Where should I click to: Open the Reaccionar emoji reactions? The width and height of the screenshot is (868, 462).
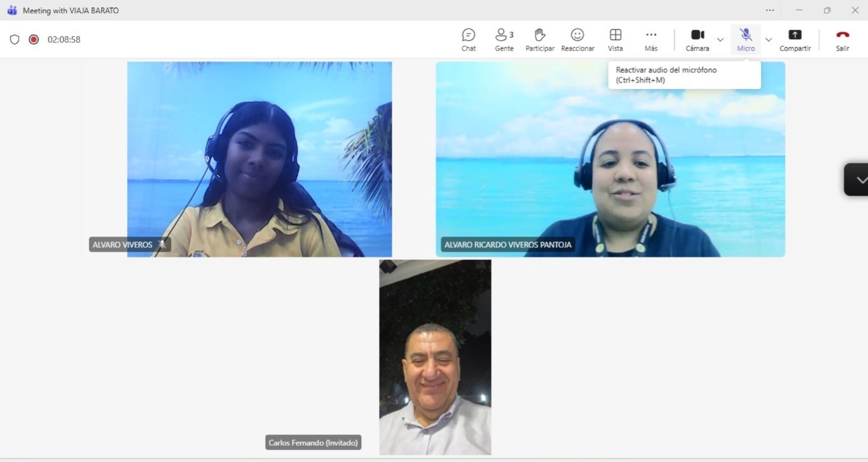(x=577, y=39)
